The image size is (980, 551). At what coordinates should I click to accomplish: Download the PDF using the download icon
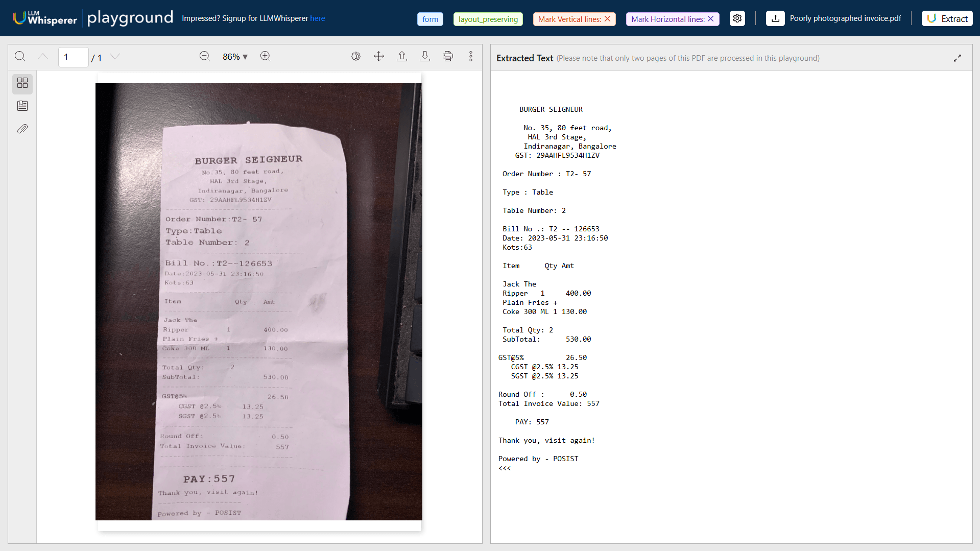tap(424, 56)
